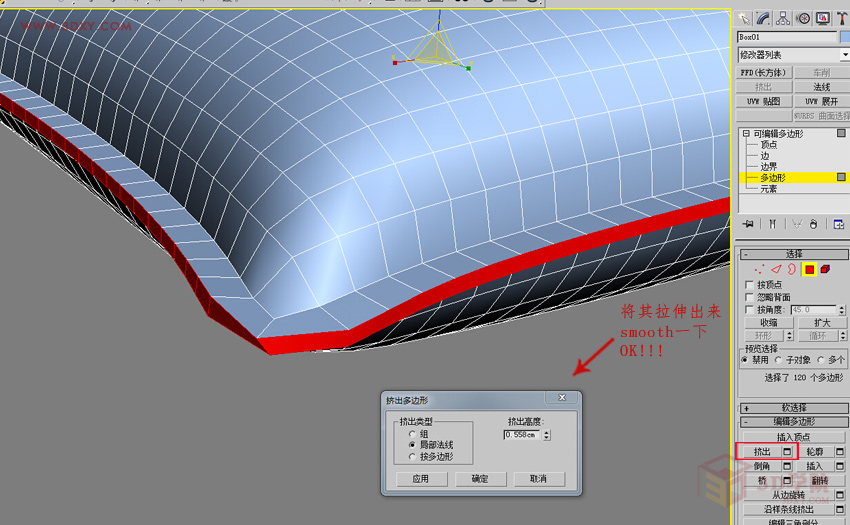This screenshot has width=850, height=525.
Task: Open Configure Modifier Sets icon
Action: (x=839, y=224)
